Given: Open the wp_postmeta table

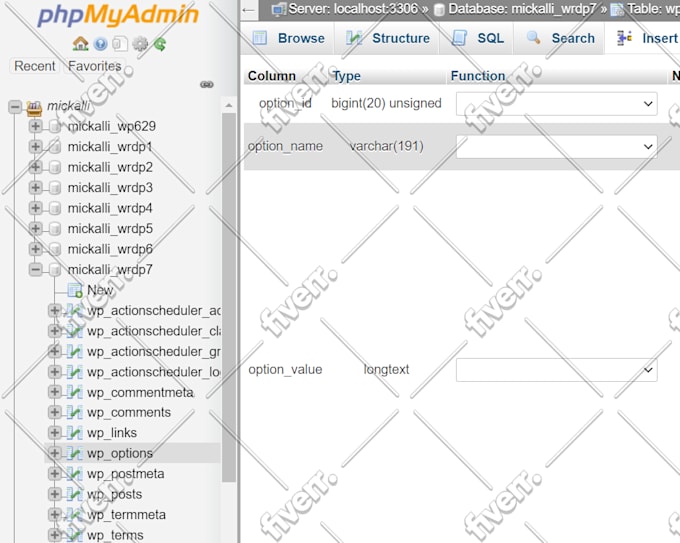Looking at the screenshot, I should click(126, 474).
